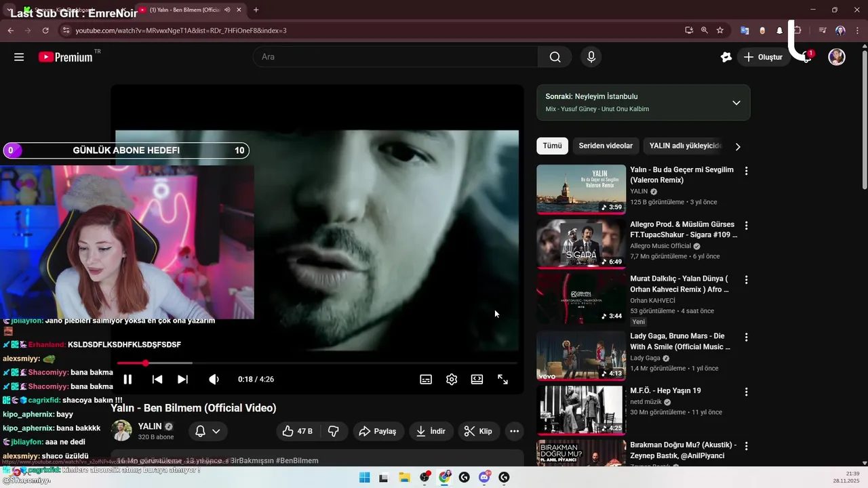Viewport: 868px width, 488px height.
Task: Open YALIN channel avatar
Action: click(121, 431)
